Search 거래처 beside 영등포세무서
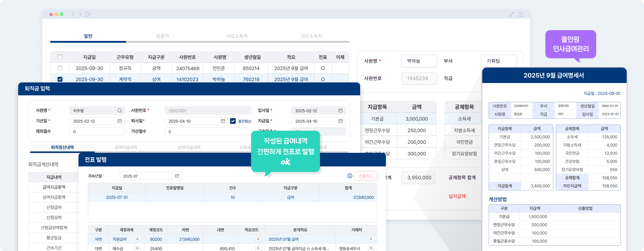This screenshot has width=644, height=251. point(371,249)
